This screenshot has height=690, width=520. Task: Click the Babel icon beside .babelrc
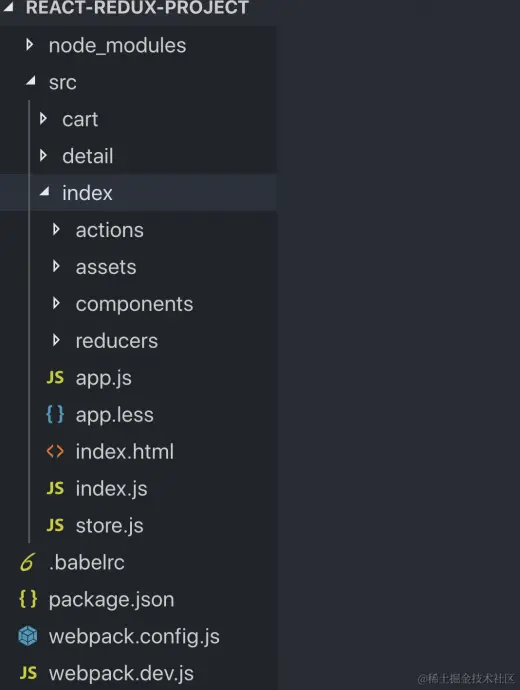(x=28, y=562)
